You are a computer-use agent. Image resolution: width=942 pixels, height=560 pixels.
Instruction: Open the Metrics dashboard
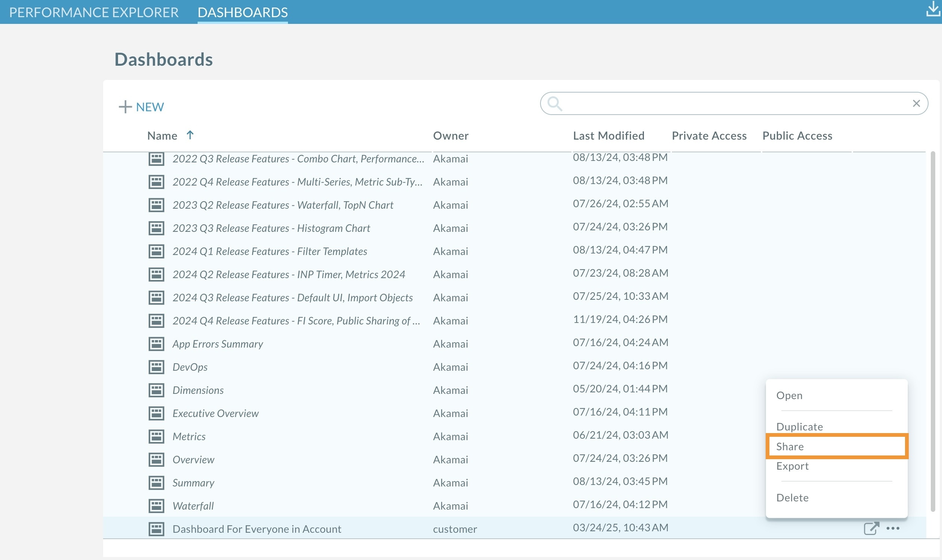189,436
